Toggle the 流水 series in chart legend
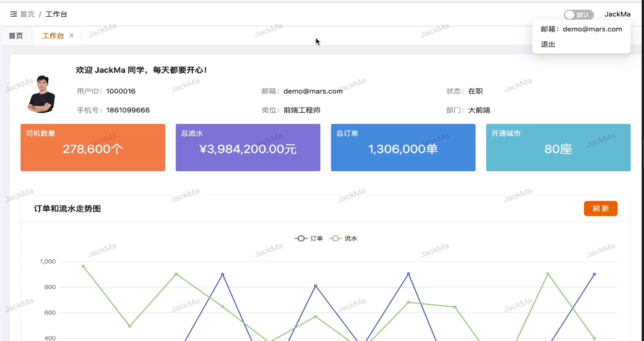 [343, 238]
